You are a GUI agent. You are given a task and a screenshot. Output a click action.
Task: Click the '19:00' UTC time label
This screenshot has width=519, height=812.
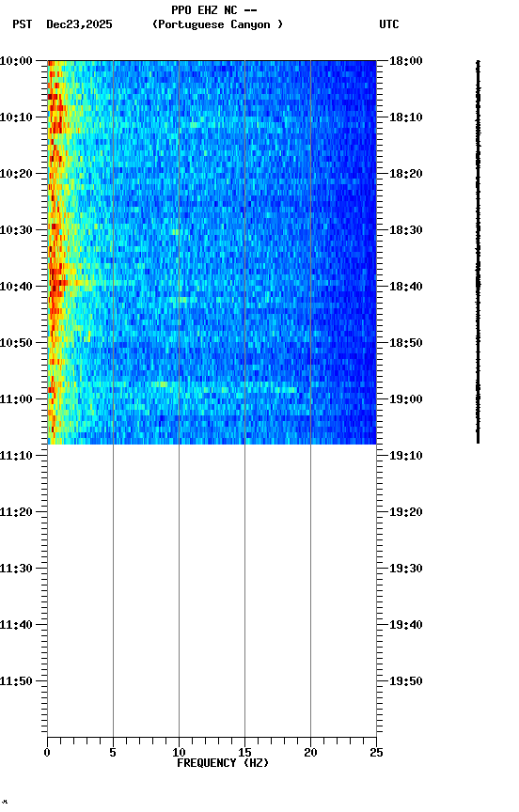point(406,399)
